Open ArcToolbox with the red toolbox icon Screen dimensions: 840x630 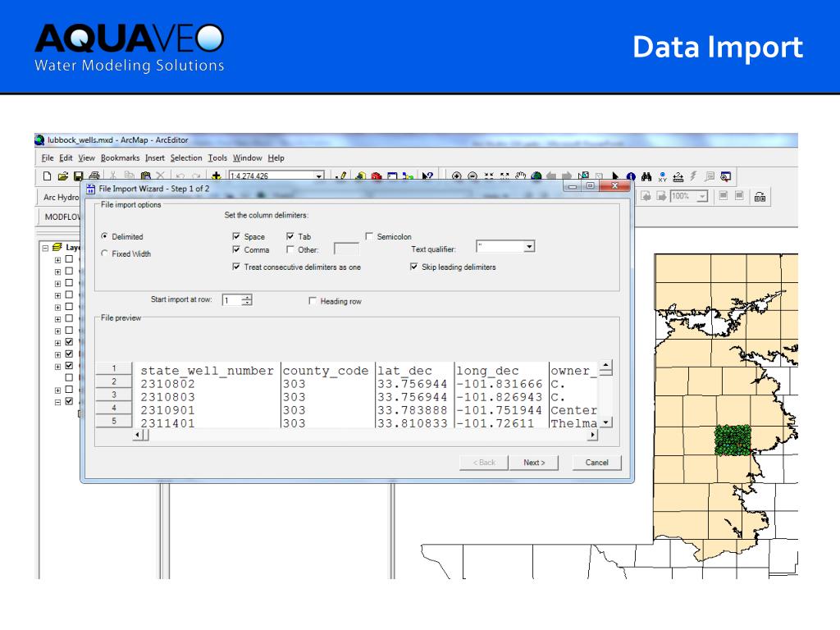376,176
